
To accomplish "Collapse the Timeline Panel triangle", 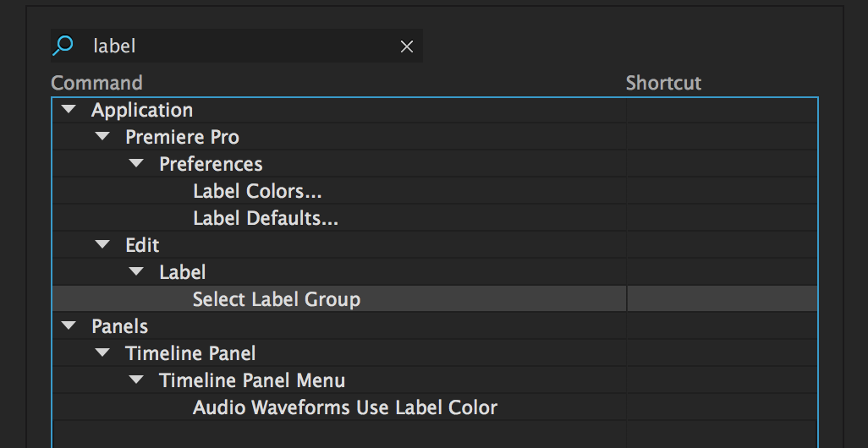I will tap(102, 352).
